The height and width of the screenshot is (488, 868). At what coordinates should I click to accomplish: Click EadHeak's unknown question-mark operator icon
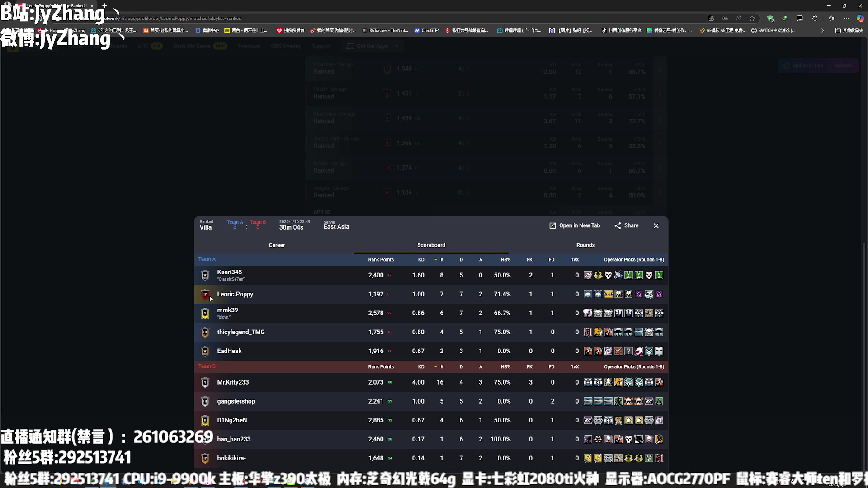pyautogui.click(x=628, y=351)
